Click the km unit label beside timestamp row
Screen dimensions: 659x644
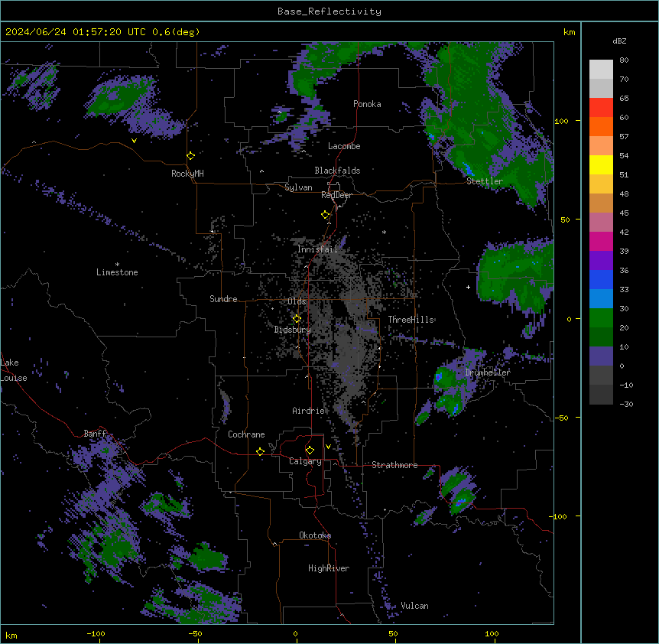pyautogui.click(x=570, y=32)
